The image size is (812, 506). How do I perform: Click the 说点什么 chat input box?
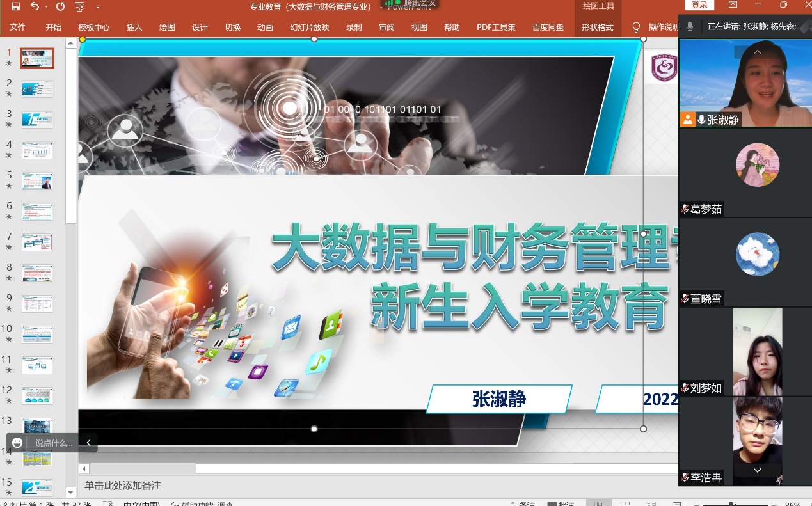coord(54,443)
